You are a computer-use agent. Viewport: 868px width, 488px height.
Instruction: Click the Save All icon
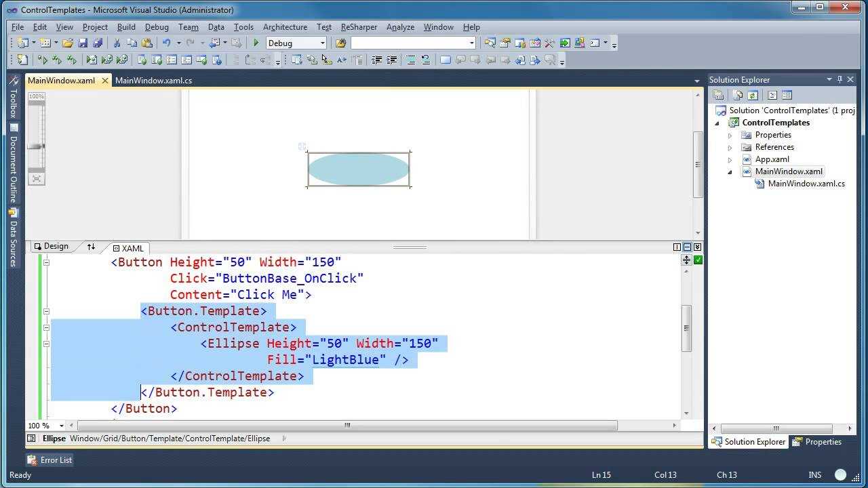tap(98, 43)
